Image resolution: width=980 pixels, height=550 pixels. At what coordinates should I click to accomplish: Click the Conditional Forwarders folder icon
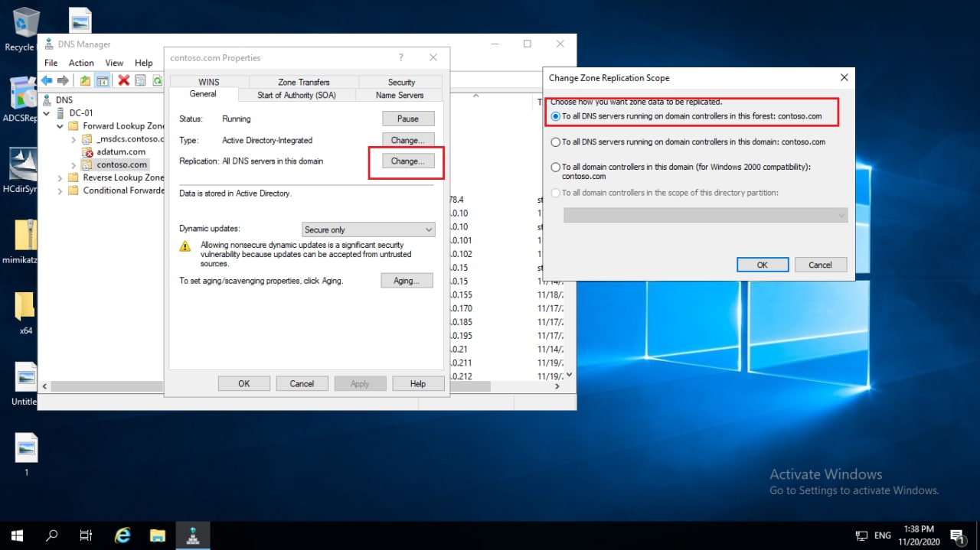[x=73, y=190]
